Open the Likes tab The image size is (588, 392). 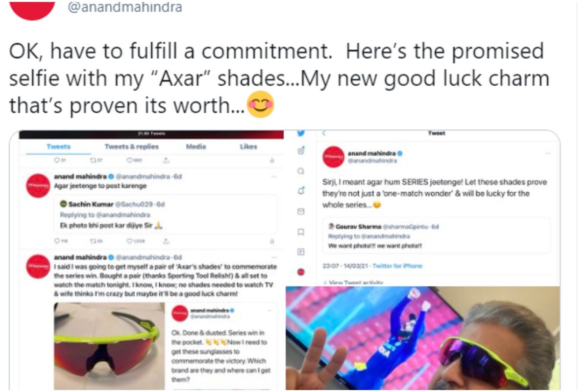tap(248, 147)
